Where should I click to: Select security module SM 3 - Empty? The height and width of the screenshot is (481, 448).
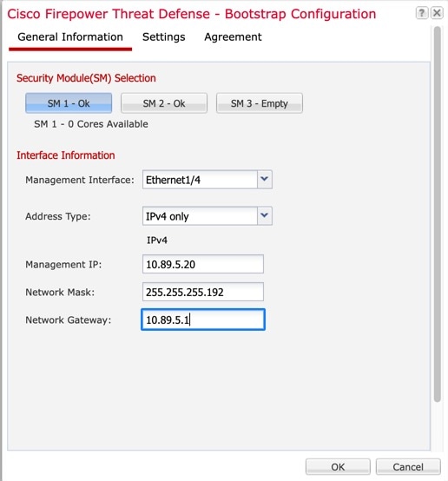click(x=260, y=103)
